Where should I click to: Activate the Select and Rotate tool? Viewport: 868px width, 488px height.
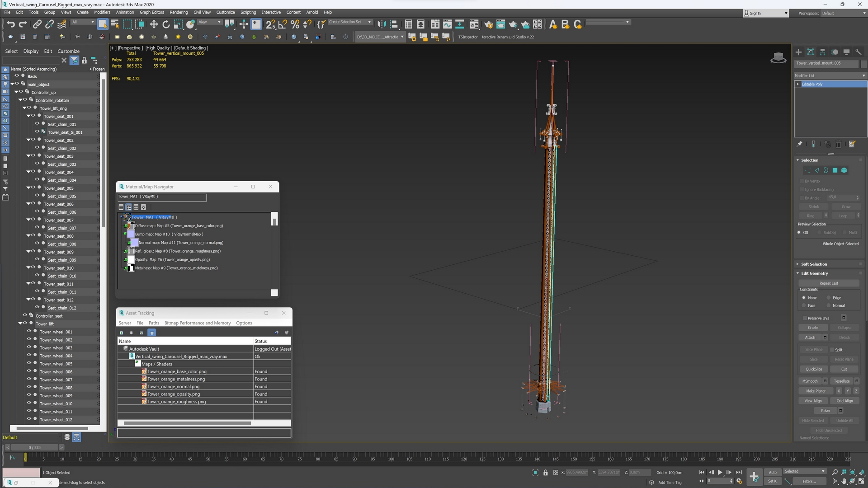[166, 24]
